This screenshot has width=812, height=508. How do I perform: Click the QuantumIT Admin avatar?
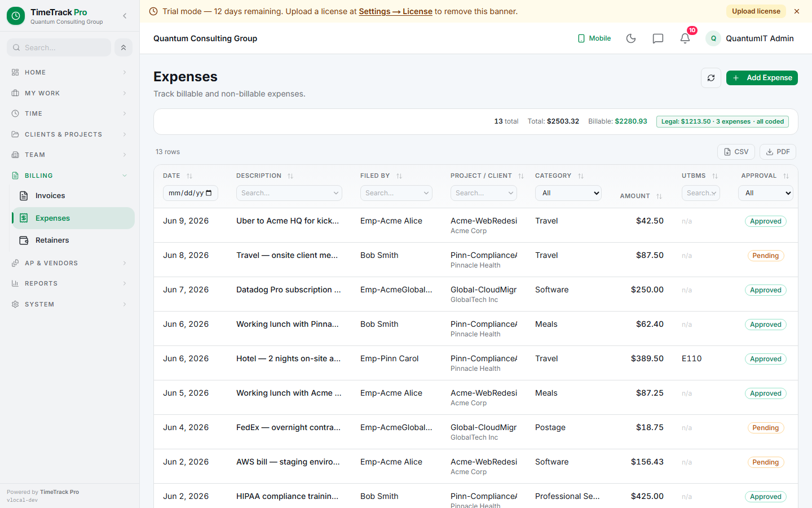[713, 38]
